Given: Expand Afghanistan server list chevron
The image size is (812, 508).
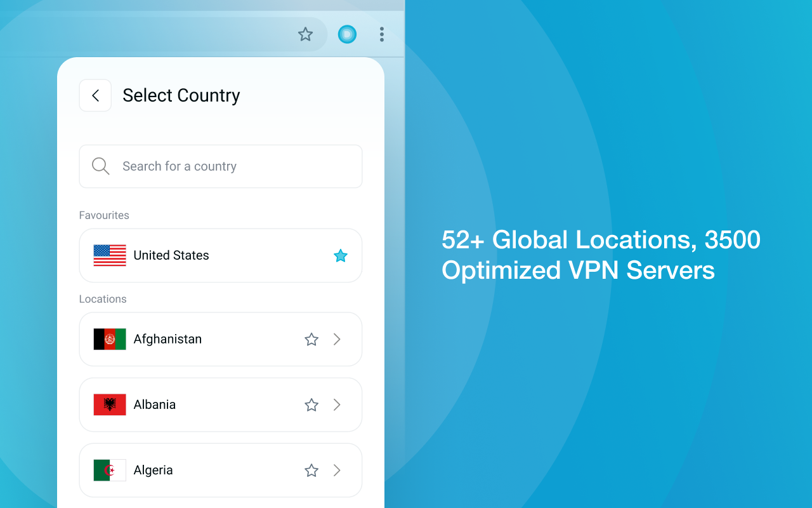Looking at the screenshot, I should [337, 339].
